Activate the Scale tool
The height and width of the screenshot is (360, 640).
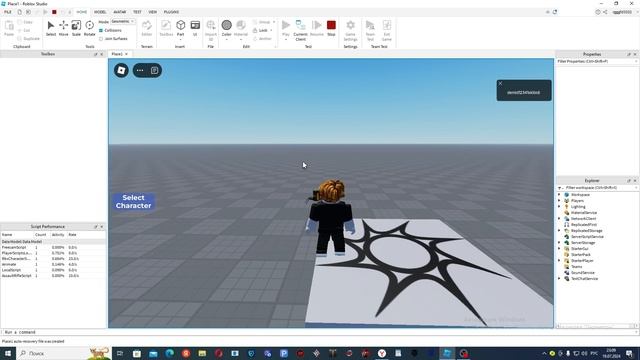click(76, 28)
